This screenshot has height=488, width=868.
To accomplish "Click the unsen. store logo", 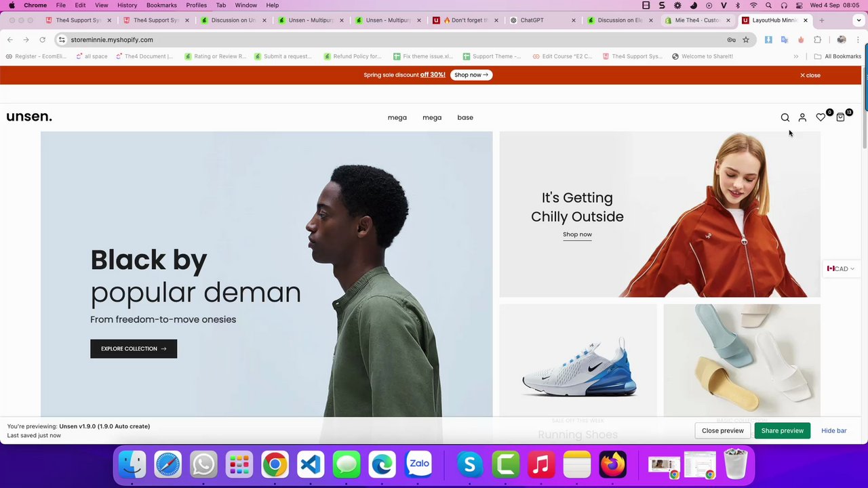I will pos(29,117).
